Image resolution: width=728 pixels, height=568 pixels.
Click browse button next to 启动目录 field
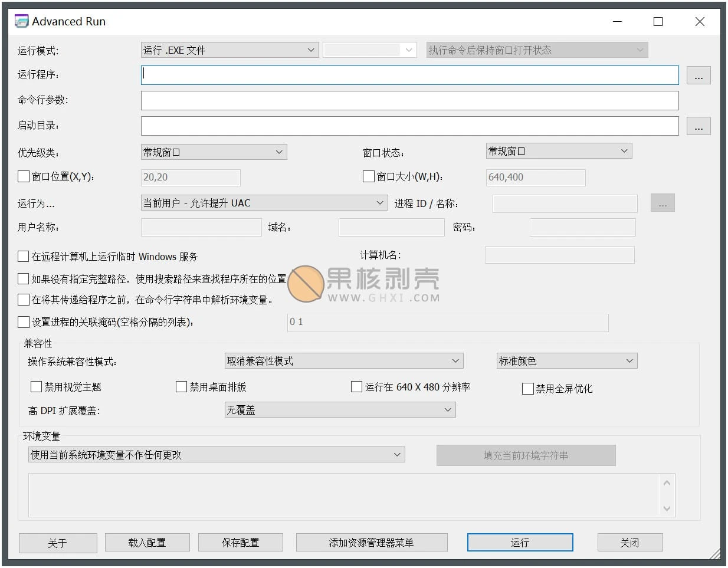pos(699,126)
